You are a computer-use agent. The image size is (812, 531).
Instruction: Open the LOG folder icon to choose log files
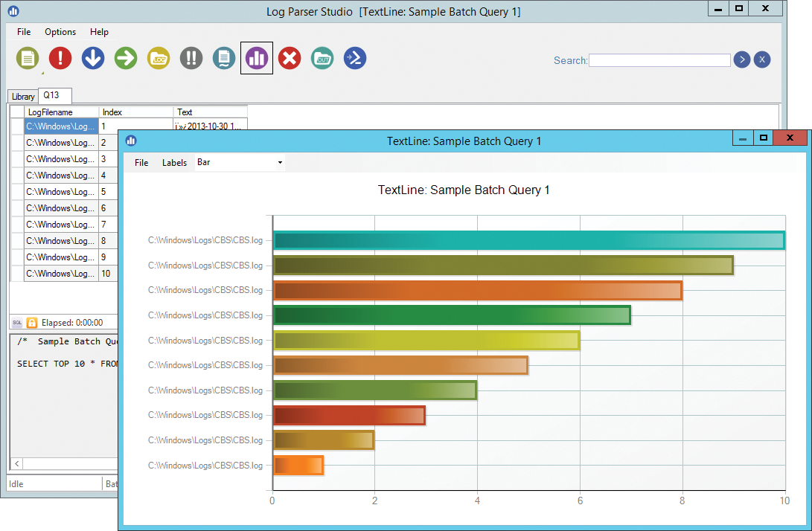coord(159,58)
